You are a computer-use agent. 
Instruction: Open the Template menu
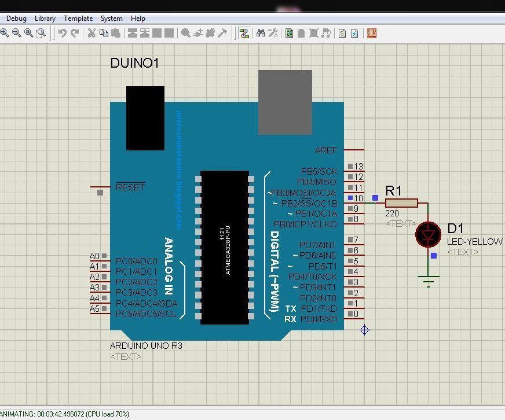78,18
